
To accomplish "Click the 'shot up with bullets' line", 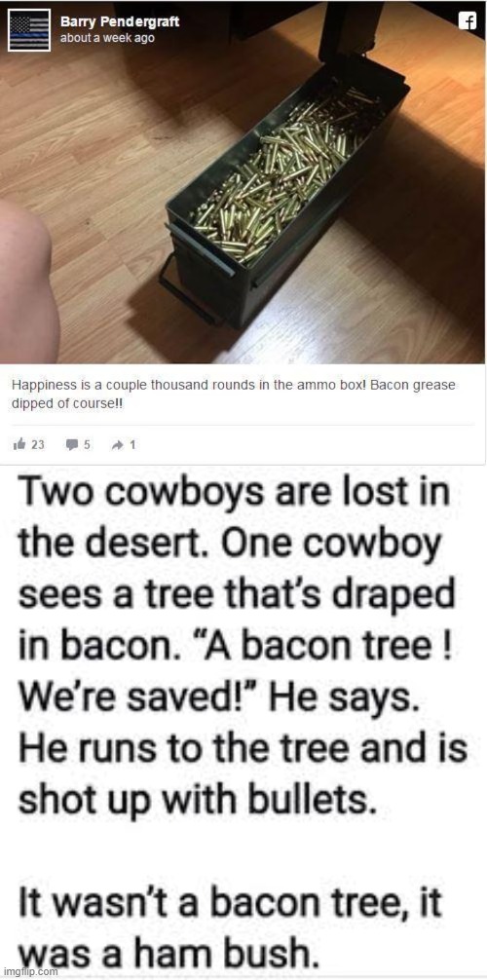I will click(198, 799).
